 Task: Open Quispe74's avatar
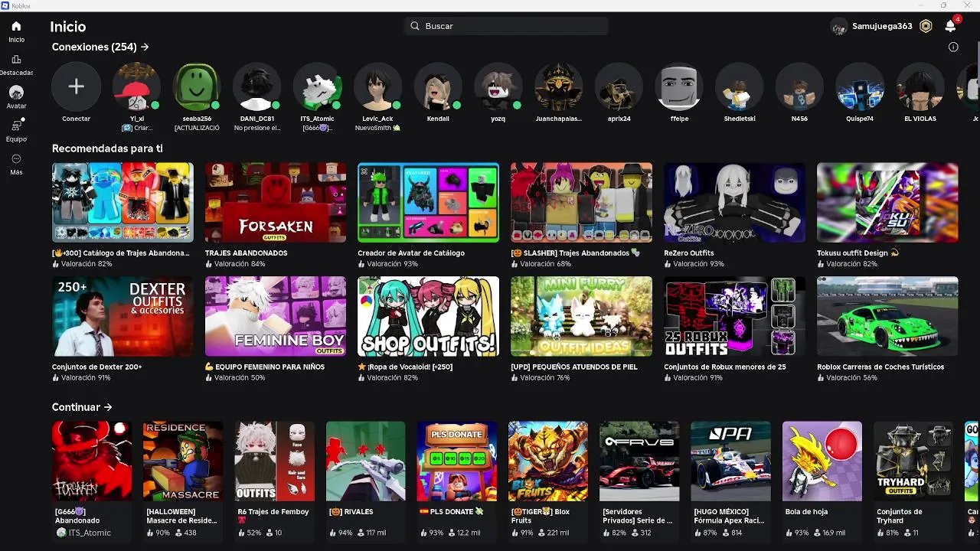pos(860,86)
